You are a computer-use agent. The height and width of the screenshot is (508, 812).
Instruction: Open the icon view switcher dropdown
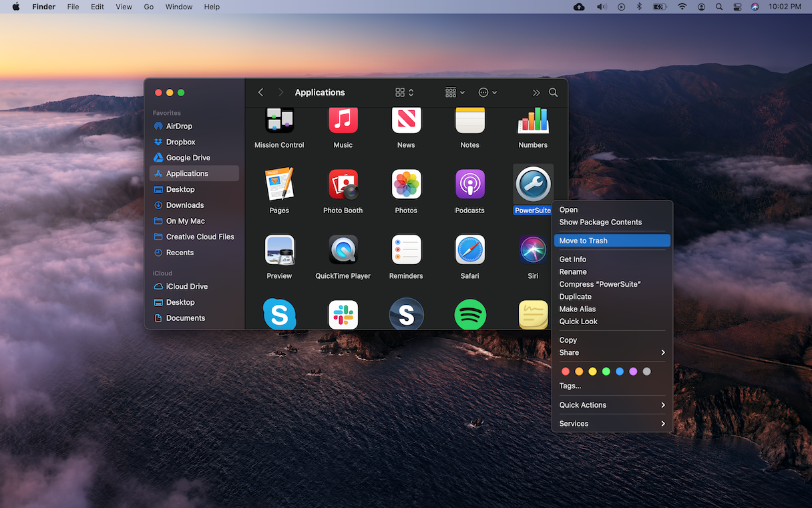click(405, 92)
